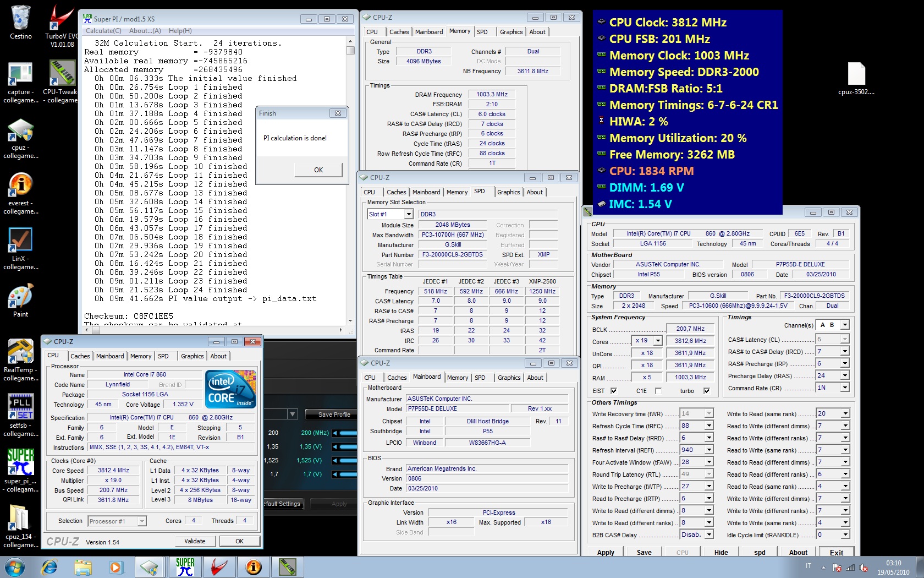Image resolution: width=924 pixels, height=578 pixels.
Task: Open the TurboV profile dropdown arrow
Action: pyautogui.click(x=293, y=414)
